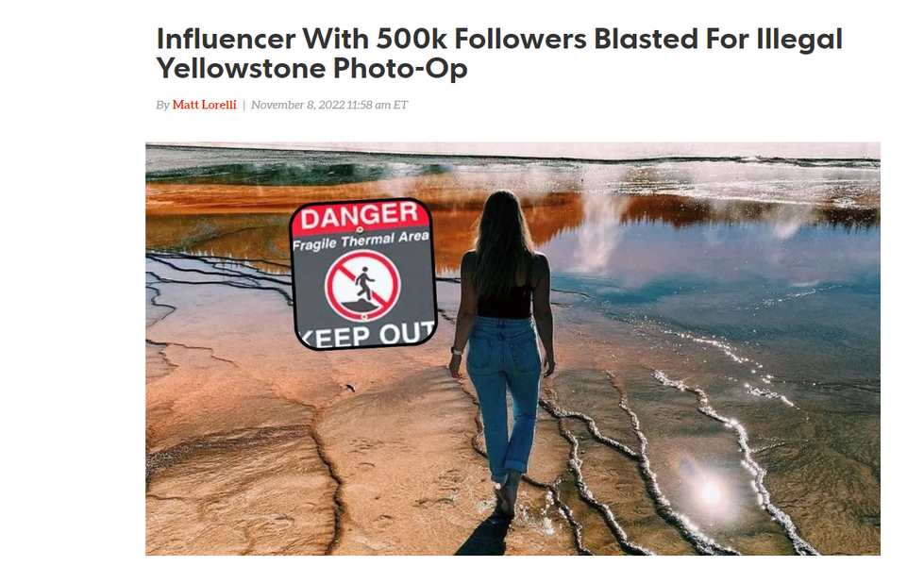Click the watch on the woman's wrist
924x566 pixels.
tap(456, 351)
